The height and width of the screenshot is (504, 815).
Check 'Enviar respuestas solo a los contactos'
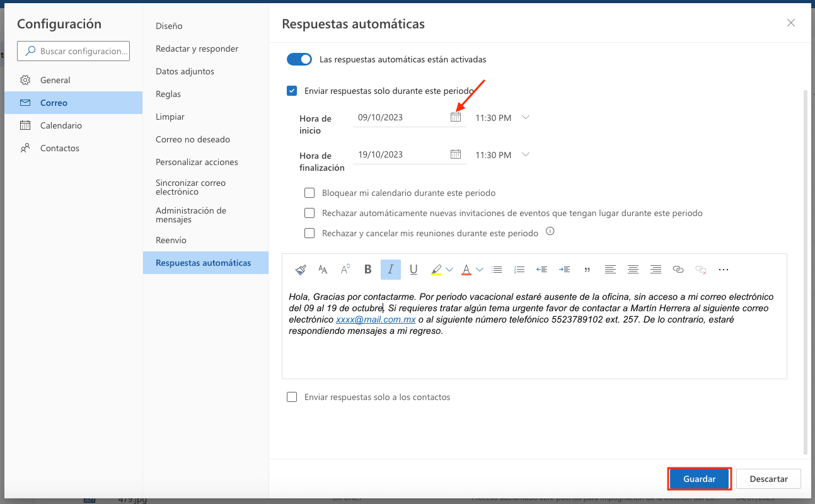click(292, 397)
